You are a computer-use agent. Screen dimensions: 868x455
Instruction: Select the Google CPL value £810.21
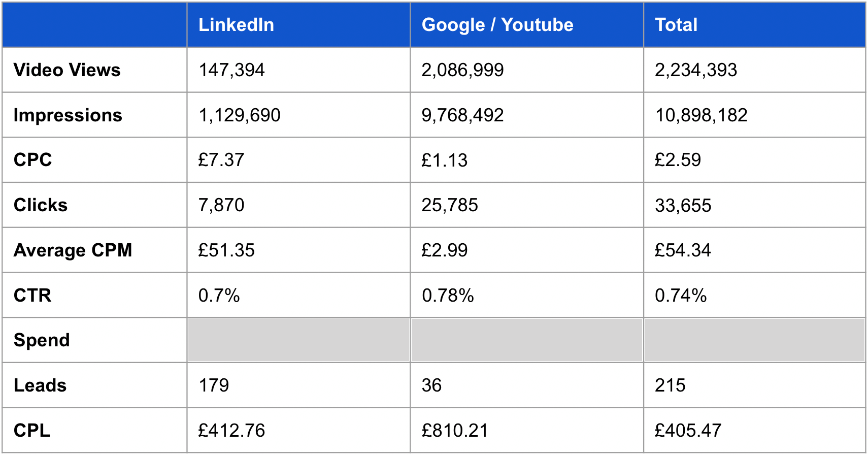pyautogui.click(x=455, y=431)
